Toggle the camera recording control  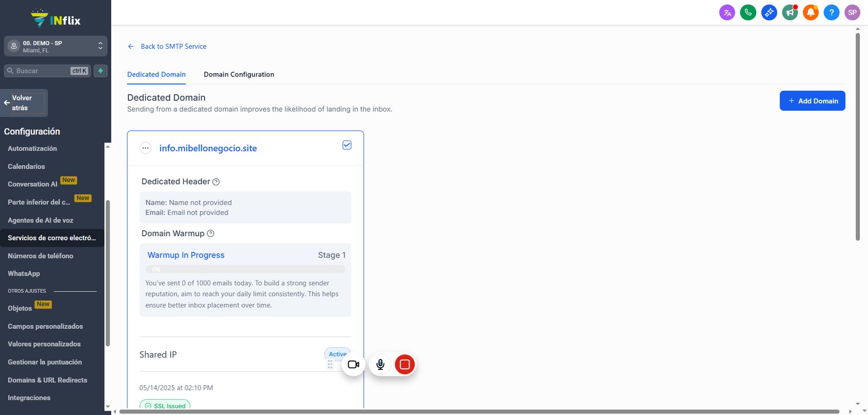click(x=354, y=365)
